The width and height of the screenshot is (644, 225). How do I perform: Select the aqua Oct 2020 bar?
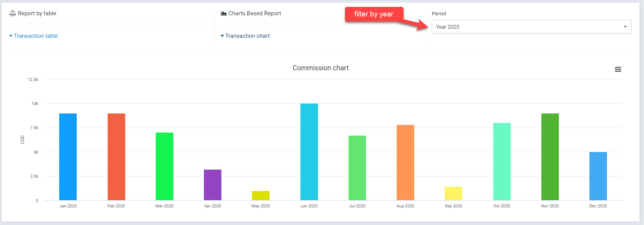502,162
